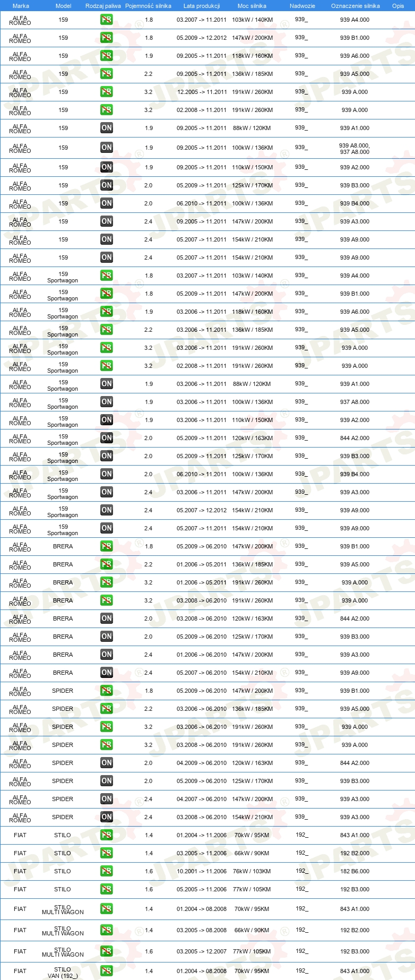
Task: Click ON diesel icon in Brera 2.4 154kW row
Action: (x=107, y=673)
